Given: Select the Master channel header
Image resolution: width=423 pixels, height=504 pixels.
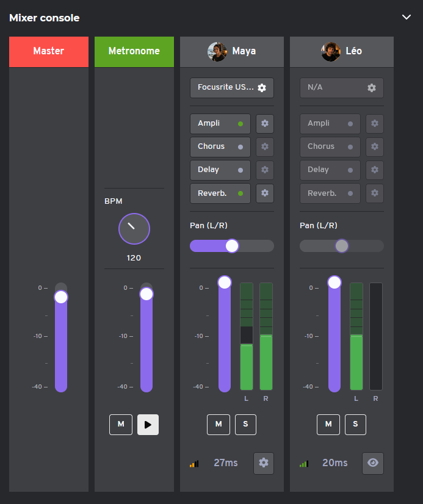Looking at the screenshot, I should [x=49, y=52].
